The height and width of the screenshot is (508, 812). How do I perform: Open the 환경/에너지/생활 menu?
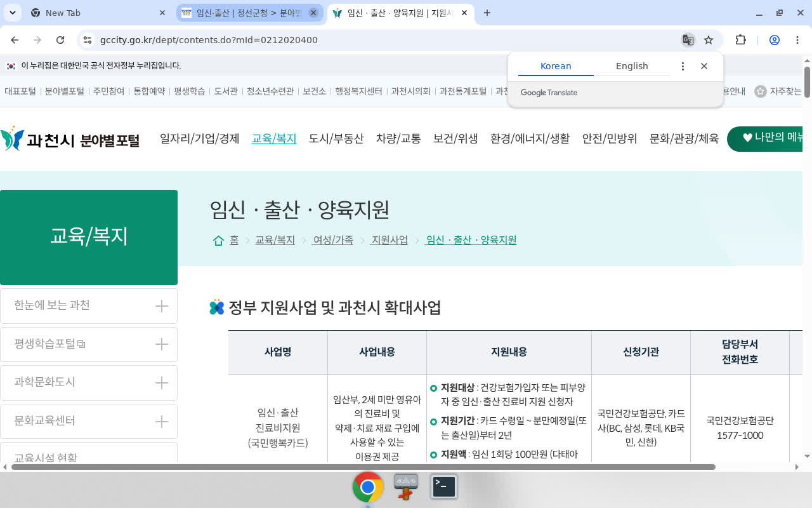point(530,138)
